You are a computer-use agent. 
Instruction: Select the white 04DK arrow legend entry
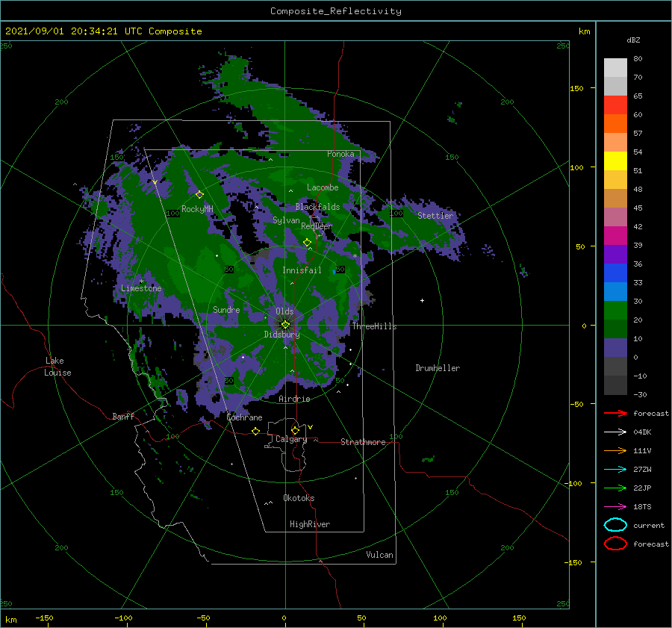coord(615,432)
